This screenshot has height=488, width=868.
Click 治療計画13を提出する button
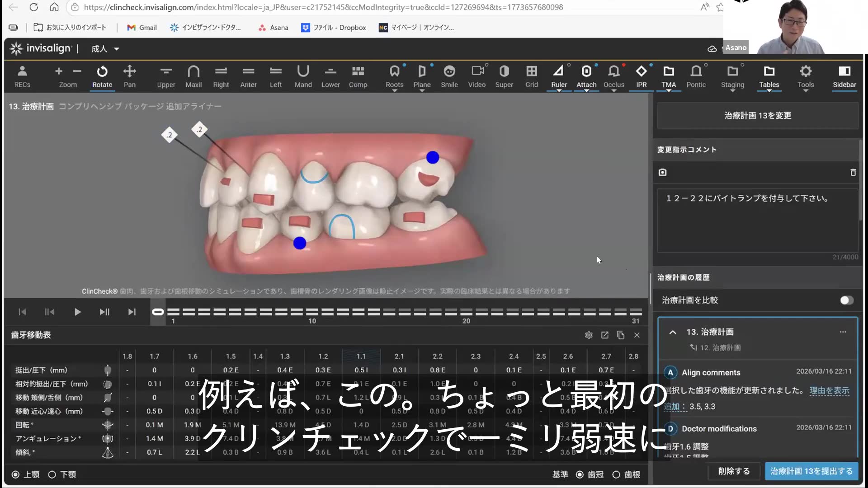[811, 471]
